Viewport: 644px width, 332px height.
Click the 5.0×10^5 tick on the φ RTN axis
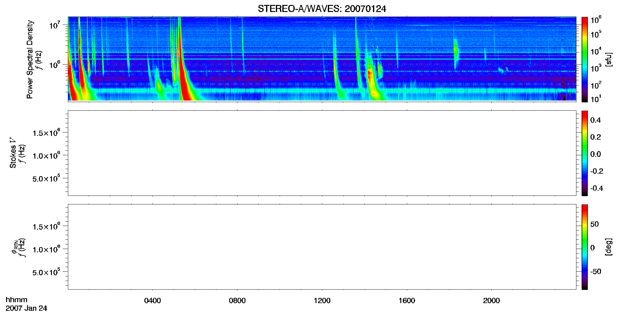(46, 272)
